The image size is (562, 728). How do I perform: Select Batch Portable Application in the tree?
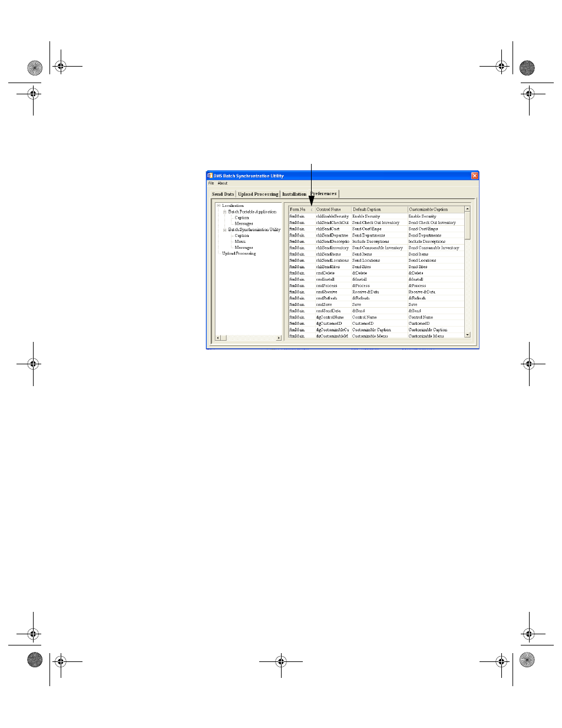[x=252, y=212]
